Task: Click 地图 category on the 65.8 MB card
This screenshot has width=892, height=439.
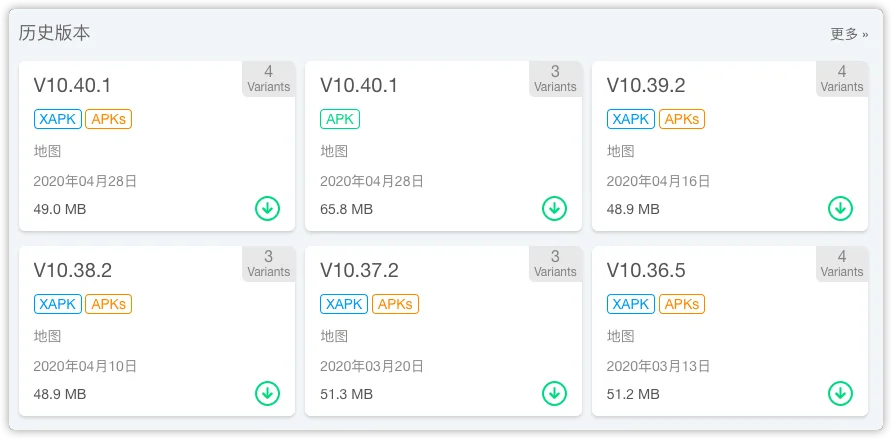Action: pos(334,151)
